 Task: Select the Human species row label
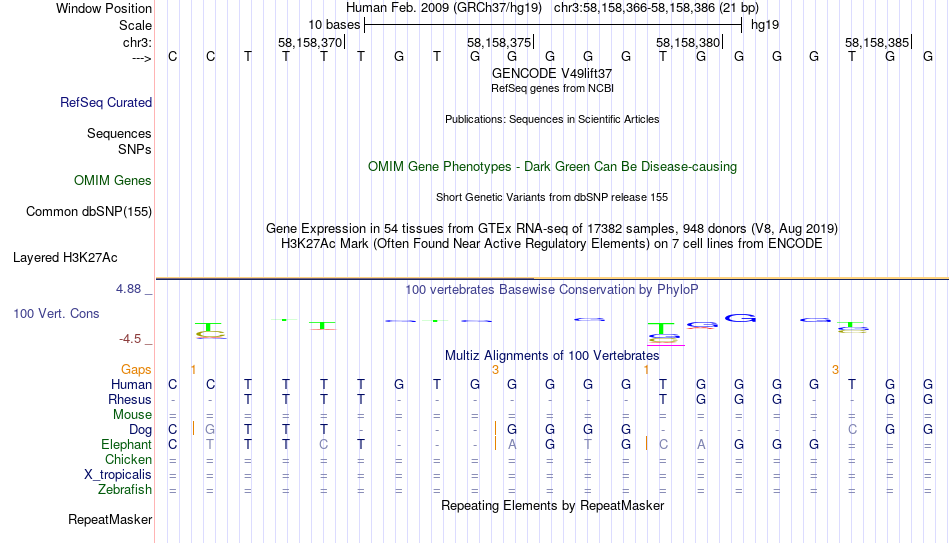[131, 385]
